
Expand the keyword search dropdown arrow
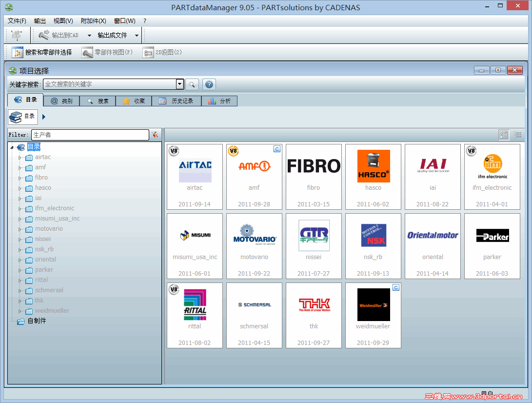pyautogui.click(x=180, y=84)
